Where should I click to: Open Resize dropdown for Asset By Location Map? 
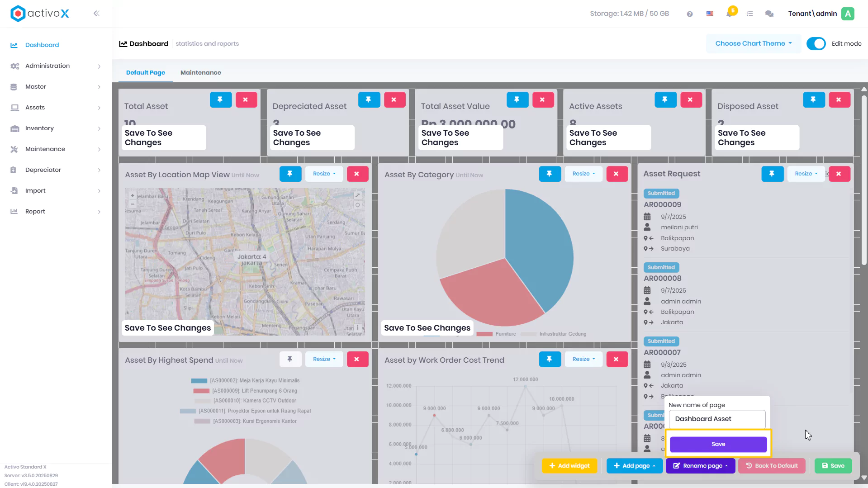[x=324, y=174]
